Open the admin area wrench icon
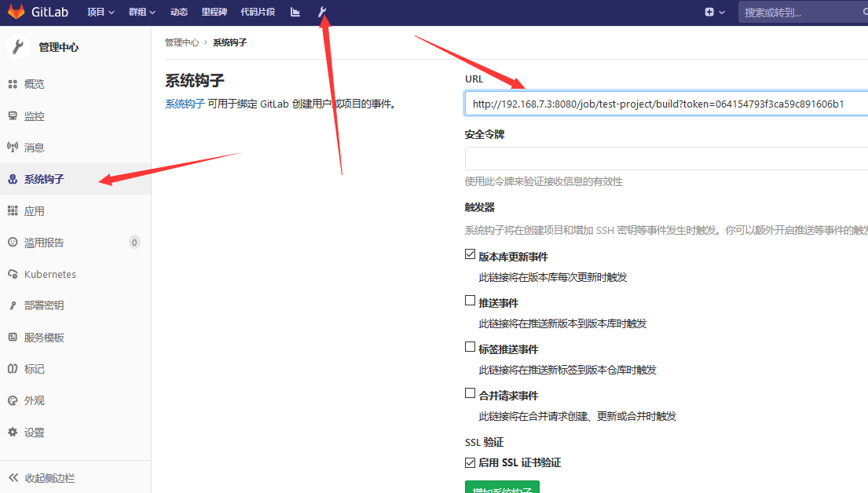Screen dimensions: 868x493 tap(321, 13)
